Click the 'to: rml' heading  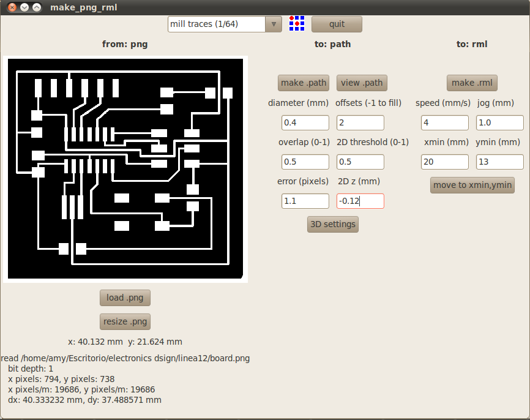point(472,44)
